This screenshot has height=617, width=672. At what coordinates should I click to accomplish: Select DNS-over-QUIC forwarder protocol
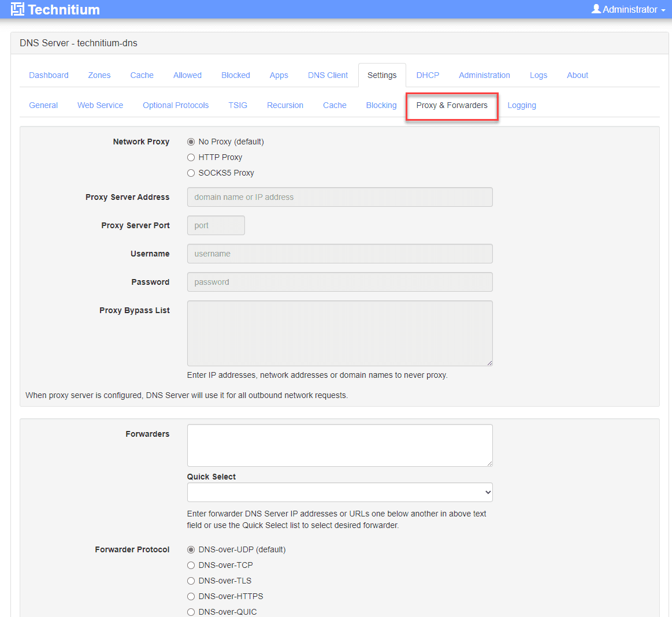pos(191,612)
